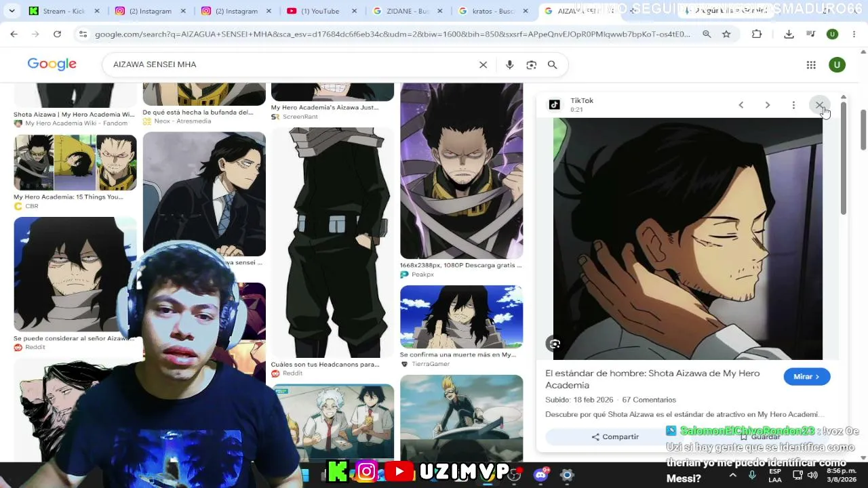Open the Chrome profile avatar
868x488 pixels.
point(832,34)
